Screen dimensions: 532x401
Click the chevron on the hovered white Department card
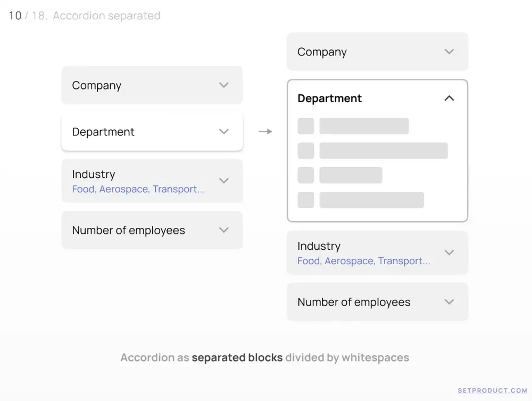click(224, 132)
